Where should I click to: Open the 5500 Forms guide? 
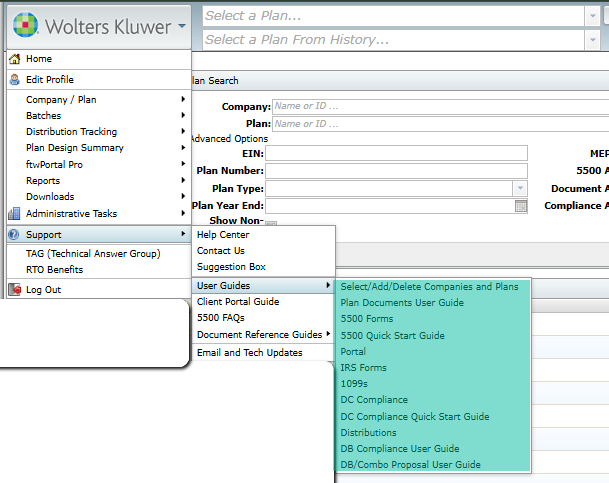[433, 319]
